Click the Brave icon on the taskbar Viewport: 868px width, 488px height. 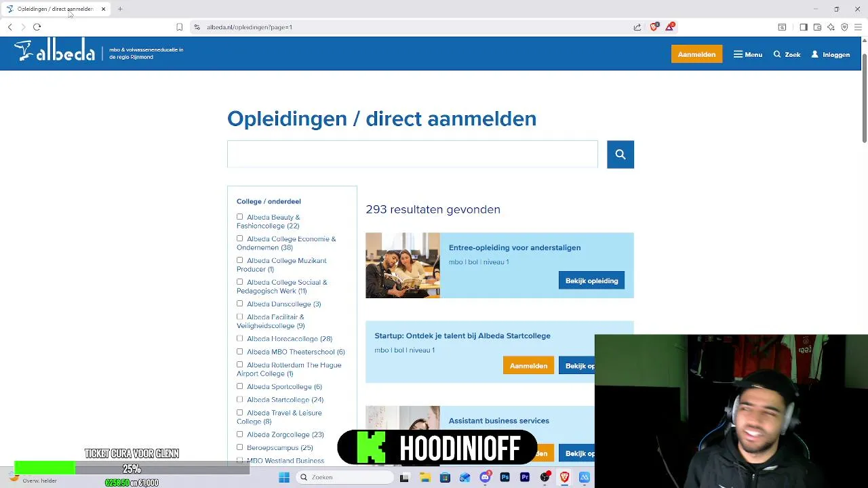click(564, 477)
